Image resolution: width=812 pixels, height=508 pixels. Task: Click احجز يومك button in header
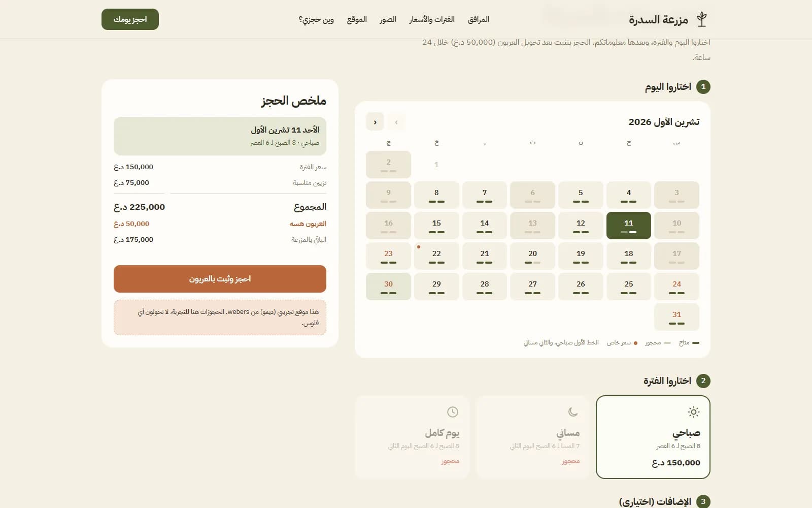(x=130, y=19)
